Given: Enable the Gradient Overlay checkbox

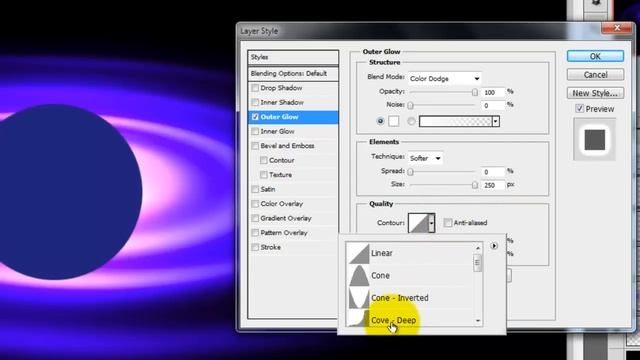Looking at the screenshot, I should coord(255,218).
